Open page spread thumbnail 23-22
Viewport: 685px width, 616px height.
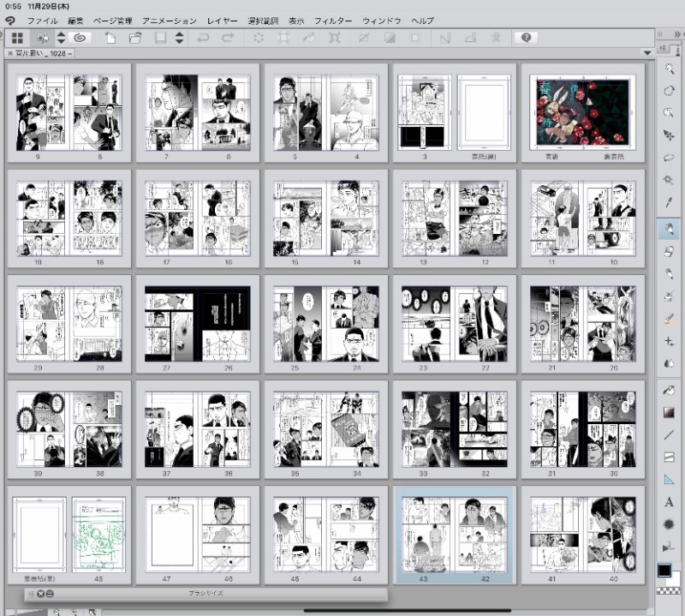click(x=455, y=324)
